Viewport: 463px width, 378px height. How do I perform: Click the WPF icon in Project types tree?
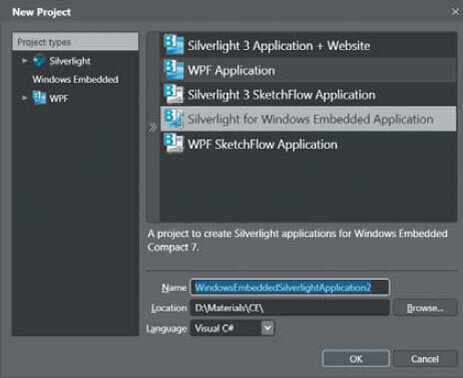39,98
